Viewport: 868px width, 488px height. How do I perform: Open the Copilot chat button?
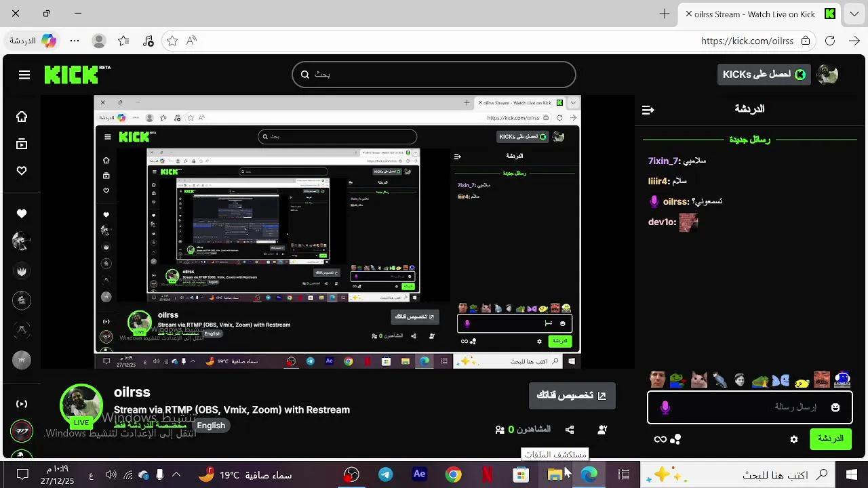pyautogui.click(x=33, y=41)
